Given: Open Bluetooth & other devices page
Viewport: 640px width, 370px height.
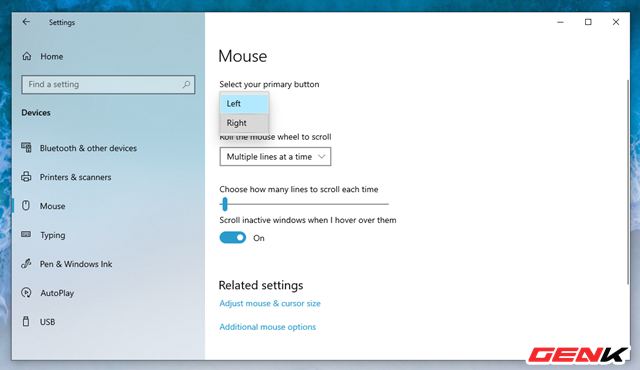Looking at the screenshot, I should click(x=88, y=148).
